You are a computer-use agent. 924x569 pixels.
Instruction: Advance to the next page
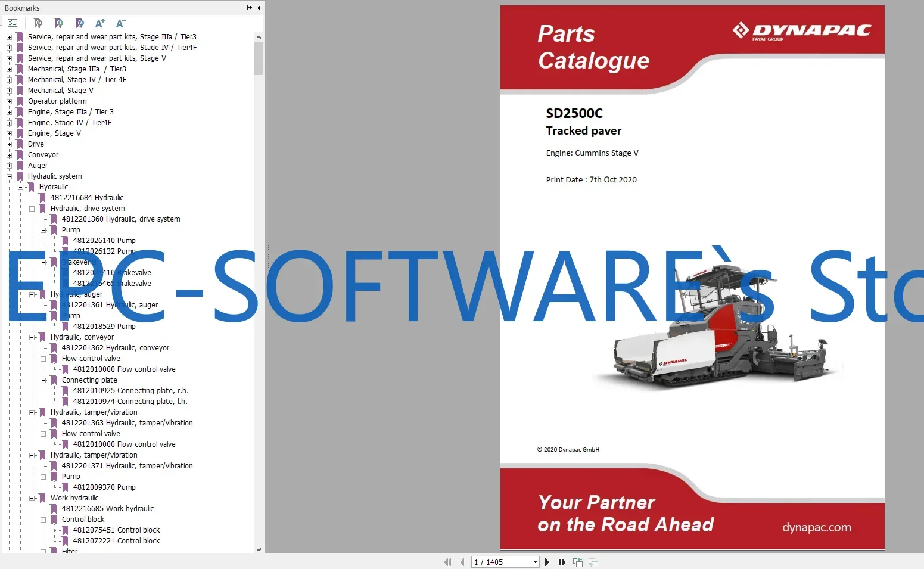[x=547, y=562]
